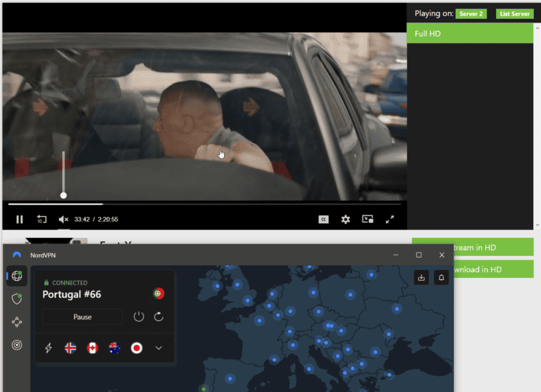Screen dimensions: 541x392
Task: Select Ireland server dot on map
Action: coord(218,286)
